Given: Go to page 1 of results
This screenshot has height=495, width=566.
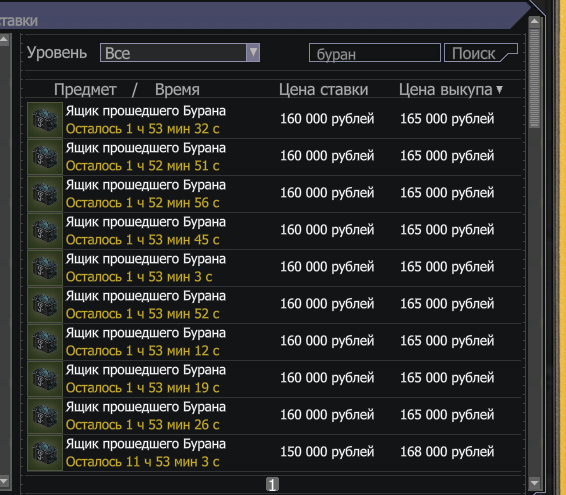Looking at the screenshot, I should pos(273,484).
